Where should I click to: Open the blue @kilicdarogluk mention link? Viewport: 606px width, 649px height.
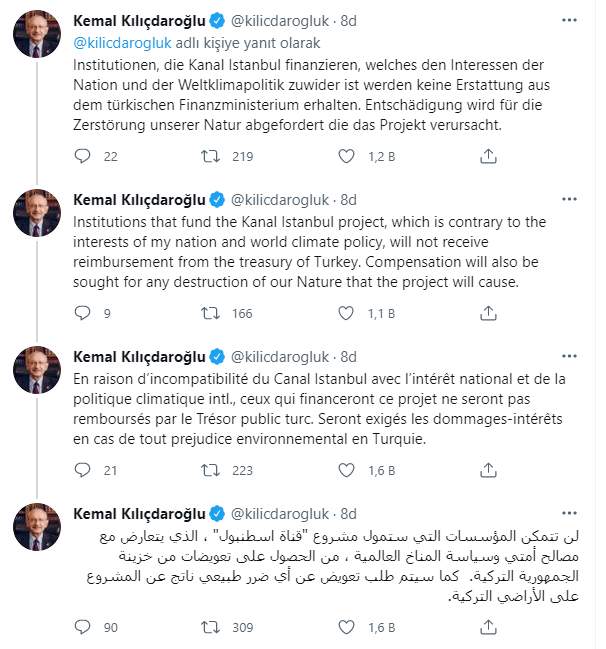(x=123, y=44)
